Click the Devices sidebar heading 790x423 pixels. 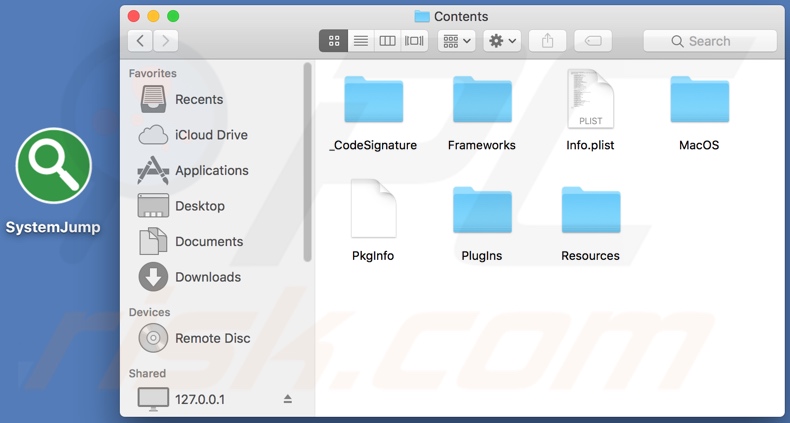tap(150, 312)
